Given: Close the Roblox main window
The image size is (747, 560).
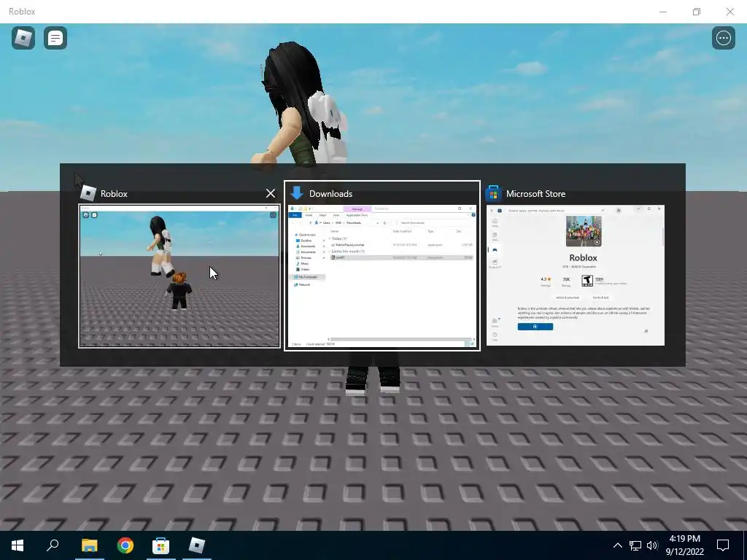Looking at the screenshot, I should pyautogui.click(x=729, y=12).
